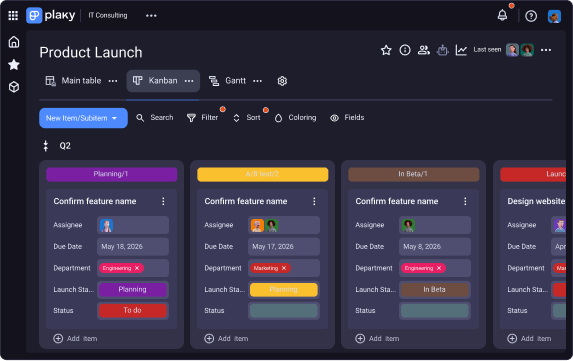Open card menu in A/B test column
Viewport: 573px width, 361px height.
pos(314,201)
